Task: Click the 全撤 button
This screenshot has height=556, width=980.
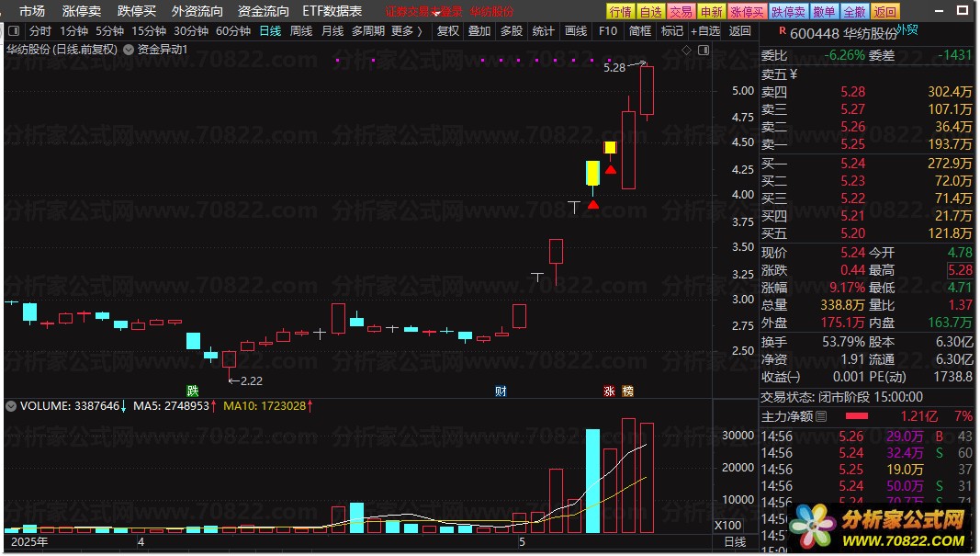Action: [x=854, y=11]
